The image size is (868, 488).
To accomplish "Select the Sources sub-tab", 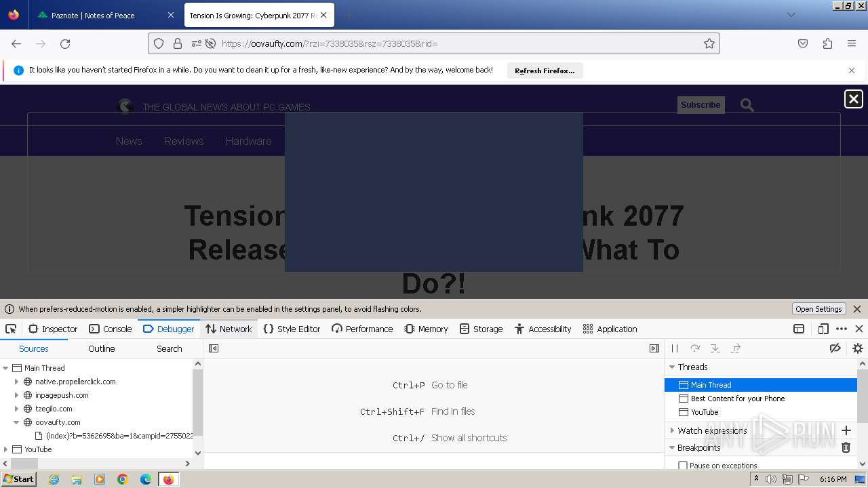I will [x=34, y=348].
